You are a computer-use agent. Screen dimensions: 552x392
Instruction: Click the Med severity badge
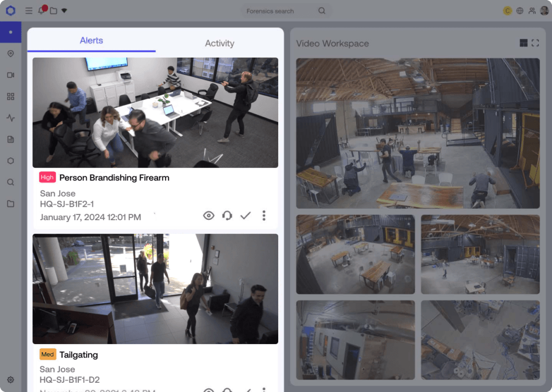47,354
